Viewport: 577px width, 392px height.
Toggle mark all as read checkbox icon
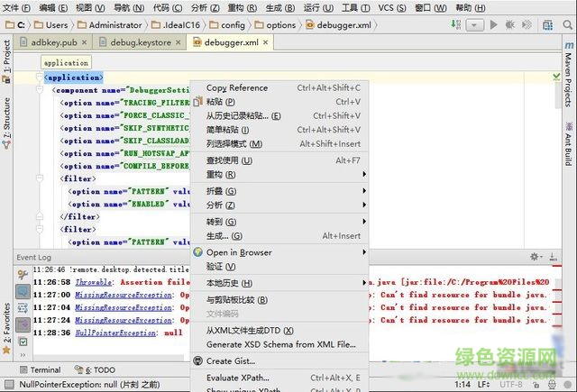[x=23, y=342]
